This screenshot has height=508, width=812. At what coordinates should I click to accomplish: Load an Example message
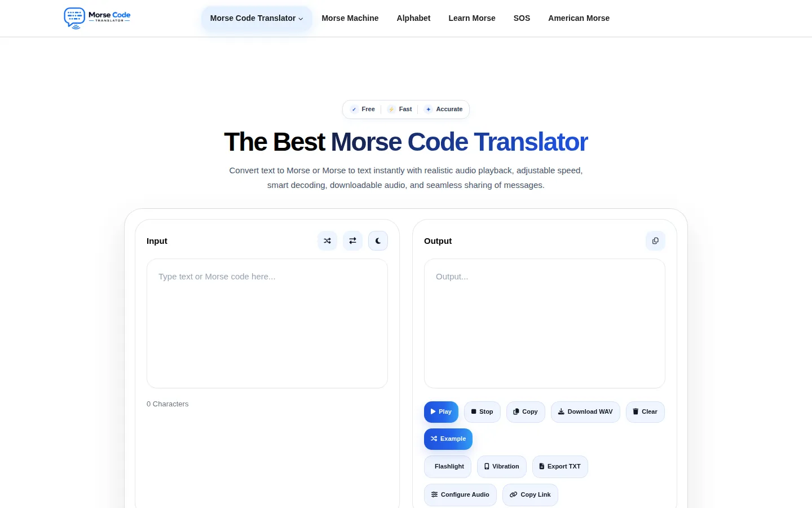coord(448,439)
